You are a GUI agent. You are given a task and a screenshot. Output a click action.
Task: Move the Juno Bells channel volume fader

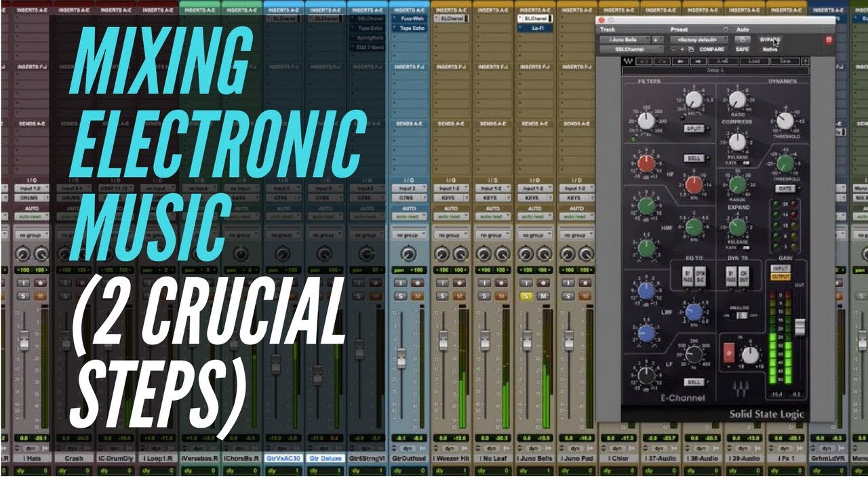(x=527, y=340)
